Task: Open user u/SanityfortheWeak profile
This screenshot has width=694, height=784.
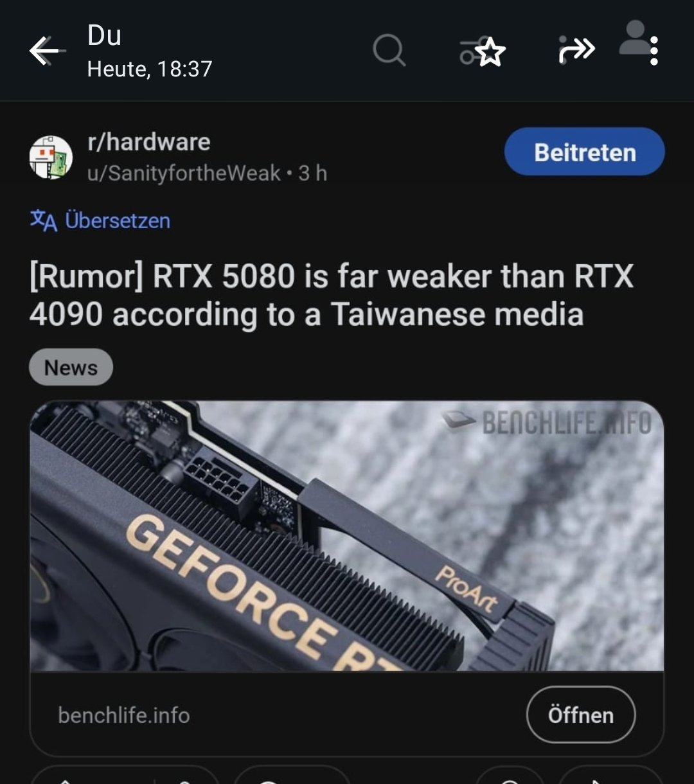Action: point(184,173)
